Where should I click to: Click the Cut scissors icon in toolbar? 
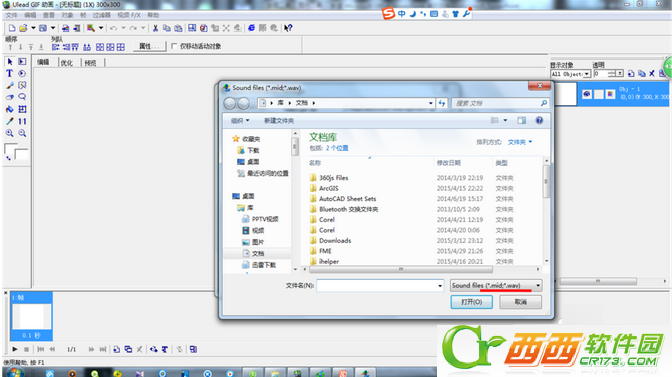[155, 28]
